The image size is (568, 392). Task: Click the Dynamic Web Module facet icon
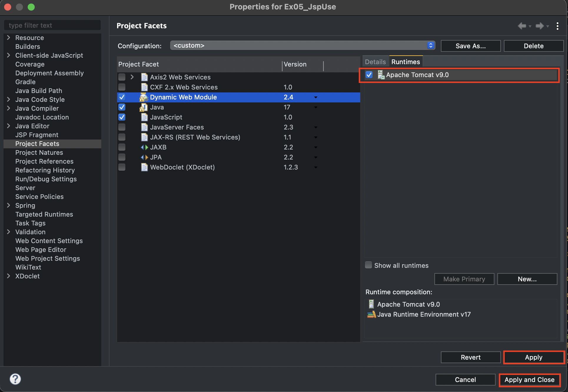pos(144,97)
